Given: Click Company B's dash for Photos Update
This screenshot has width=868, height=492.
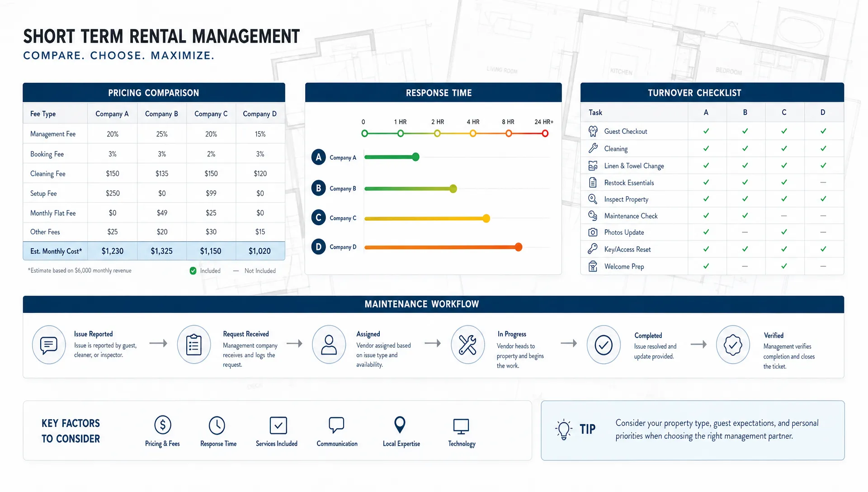Looking at the screenshot, I should 745,232.
